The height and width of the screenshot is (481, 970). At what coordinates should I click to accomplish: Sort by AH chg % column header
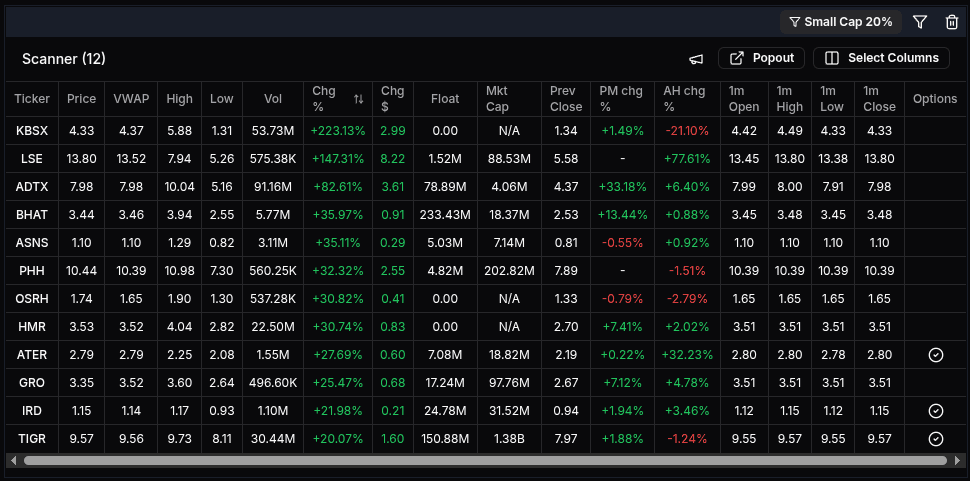pos(687,99)
